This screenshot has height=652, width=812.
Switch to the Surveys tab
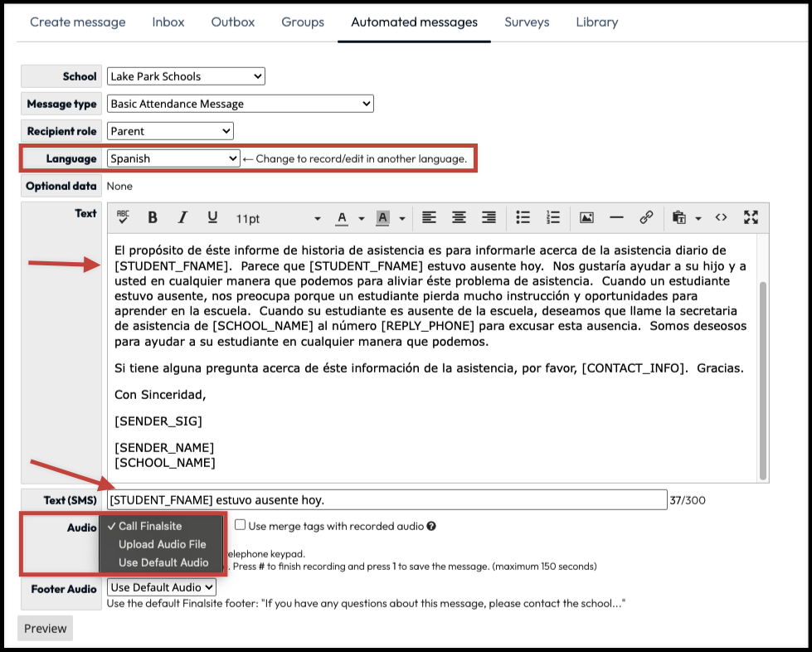click(527, 22)
